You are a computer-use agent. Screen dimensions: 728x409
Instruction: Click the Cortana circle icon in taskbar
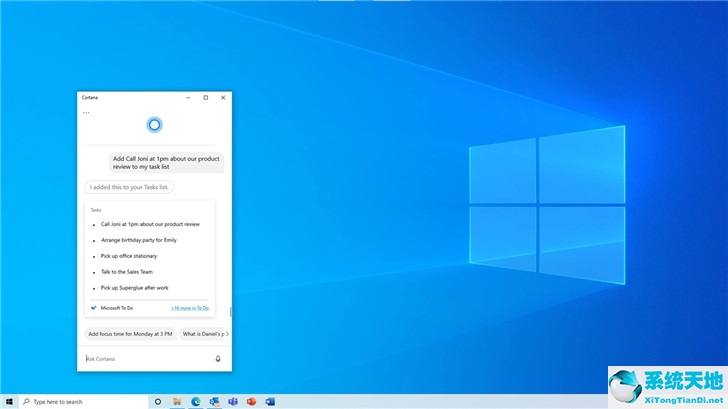158,402
